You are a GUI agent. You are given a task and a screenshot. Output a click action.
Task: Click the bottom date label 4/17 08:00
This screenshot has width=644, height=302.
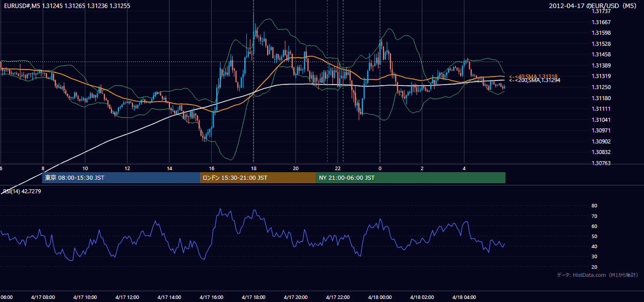click(42, 297)
